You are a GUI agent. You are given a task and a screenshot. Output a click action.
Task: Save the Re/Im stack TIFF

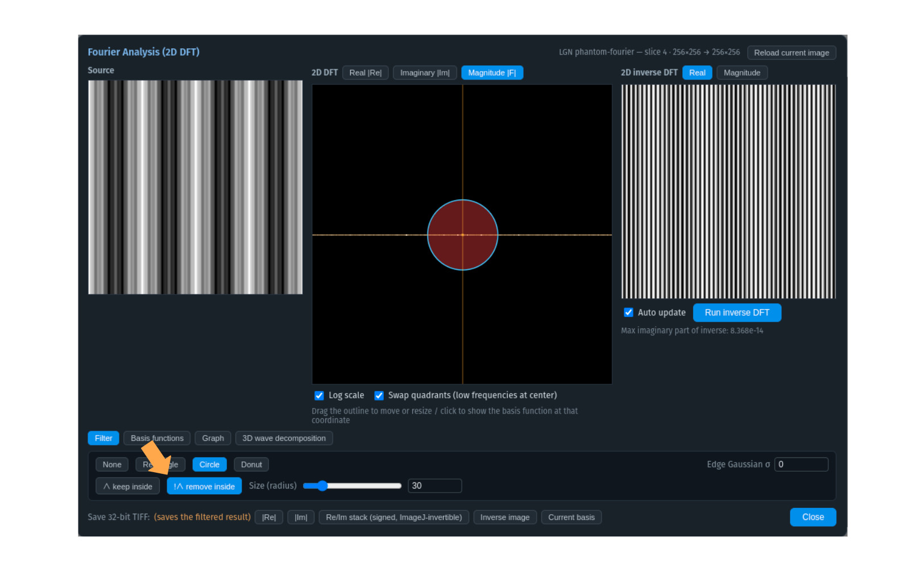point(393,518)
